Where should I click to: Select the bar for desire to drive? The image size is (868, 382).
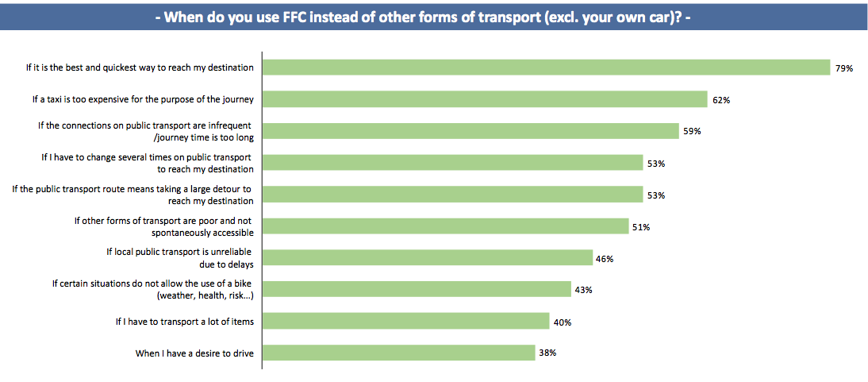pos(398,353)
